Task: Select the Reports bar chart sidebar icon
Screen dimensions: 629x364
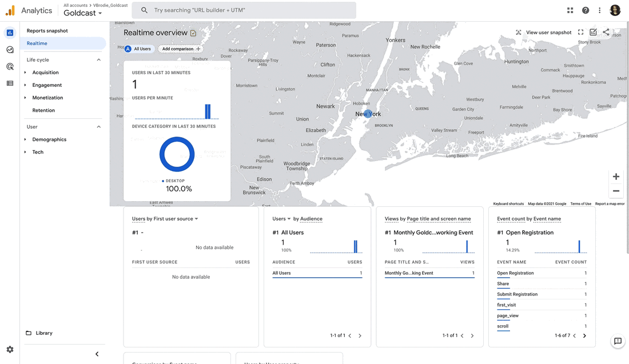Action: [10, 33]
